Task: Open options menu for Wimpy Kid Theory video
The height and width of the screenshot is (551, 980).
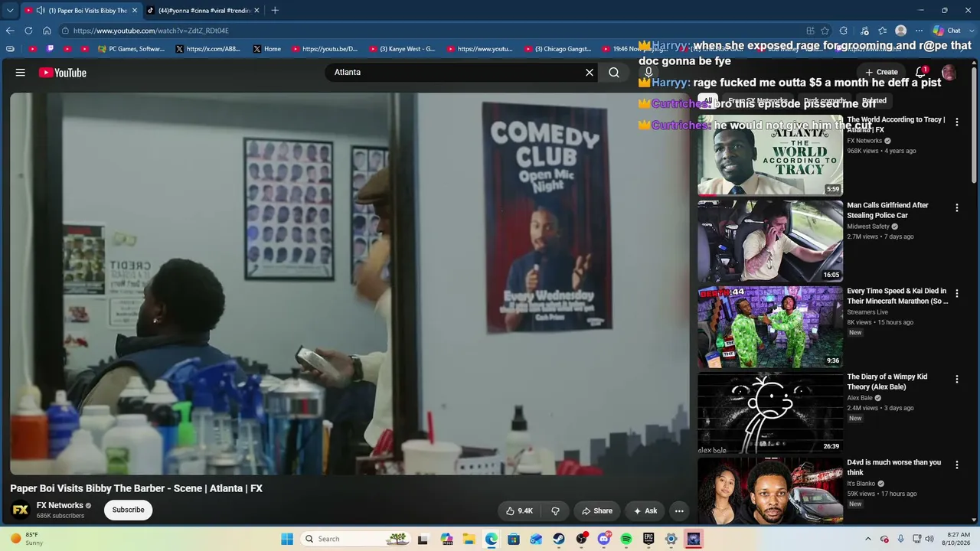Action: coord(956,379)
